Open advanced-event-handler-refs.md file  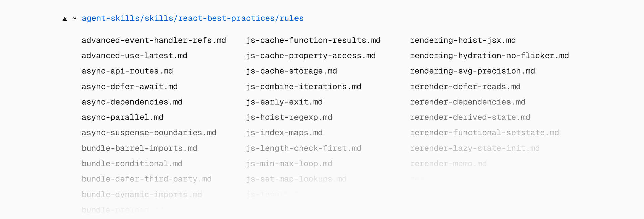[x=154, y=40]
